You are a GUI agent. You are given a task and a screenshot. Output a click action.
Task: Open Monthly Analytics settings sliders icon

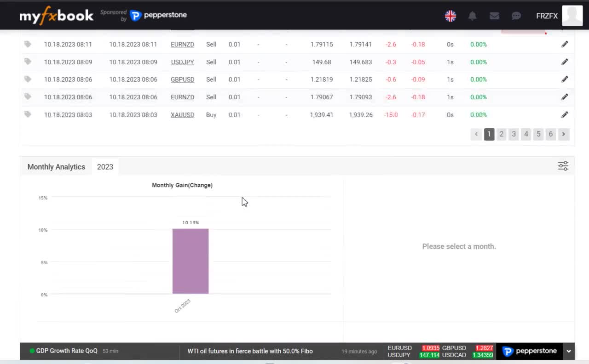coord(563,166)
